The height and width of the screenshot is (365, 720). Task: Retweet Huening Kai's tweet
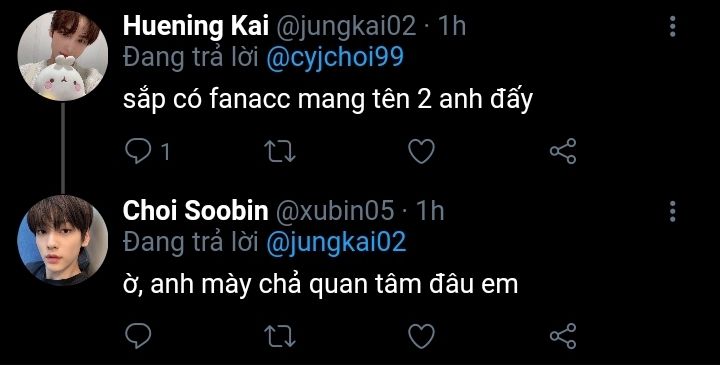click(x=281, y=152)
